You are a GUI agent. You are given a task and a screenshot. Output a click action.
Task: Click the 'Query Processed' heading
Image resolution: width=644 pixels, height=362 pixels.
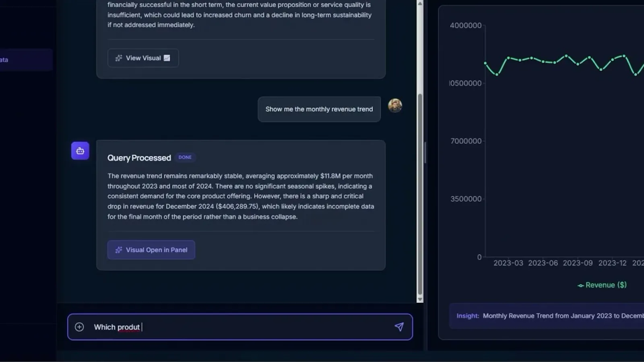point(139,158)
